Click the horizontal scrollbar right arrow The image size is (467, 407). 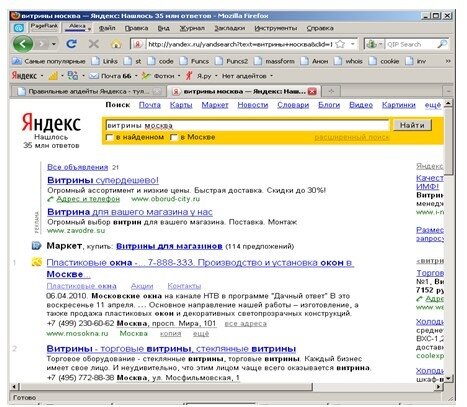coord(439,386)
